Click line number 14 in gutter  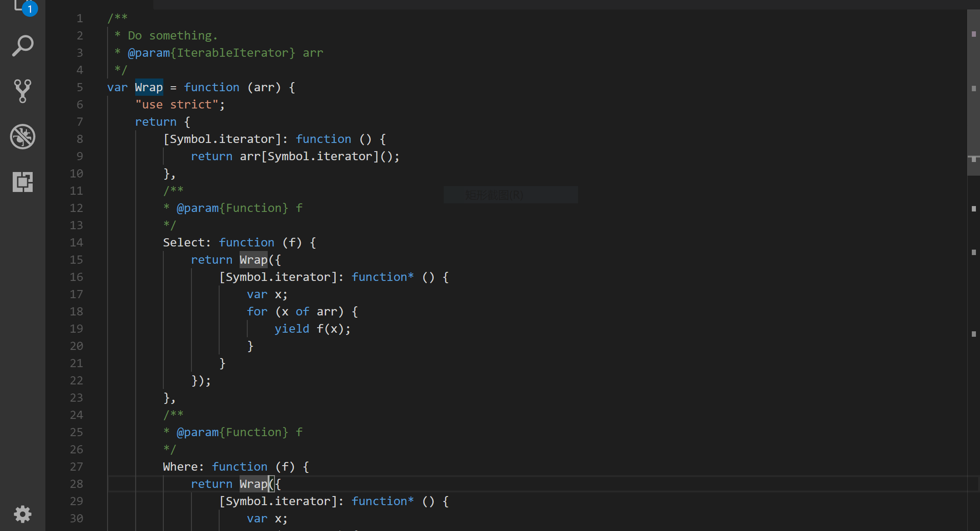pyautogui.click(x=76, y=242)
